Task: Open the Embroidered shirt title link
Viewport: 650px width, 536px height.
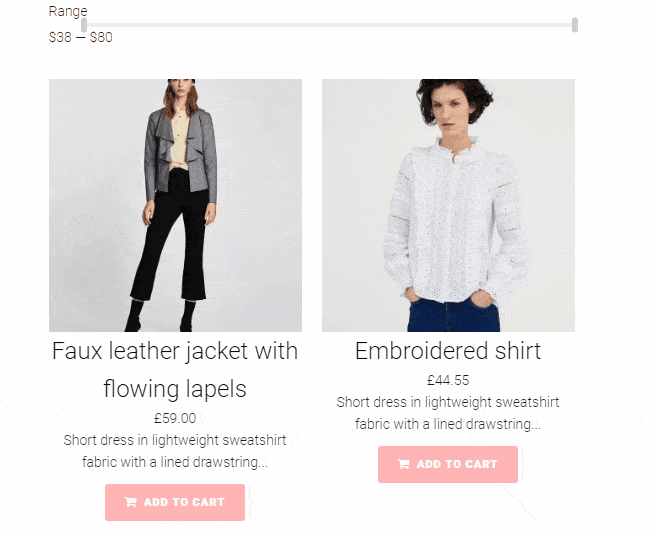Action: click(x=448, y=351)
